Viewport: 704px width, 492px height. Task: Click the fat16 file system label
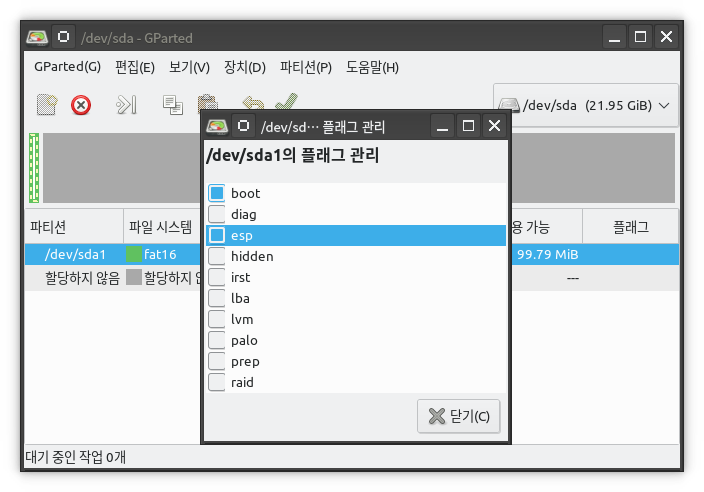pos(160,255)
